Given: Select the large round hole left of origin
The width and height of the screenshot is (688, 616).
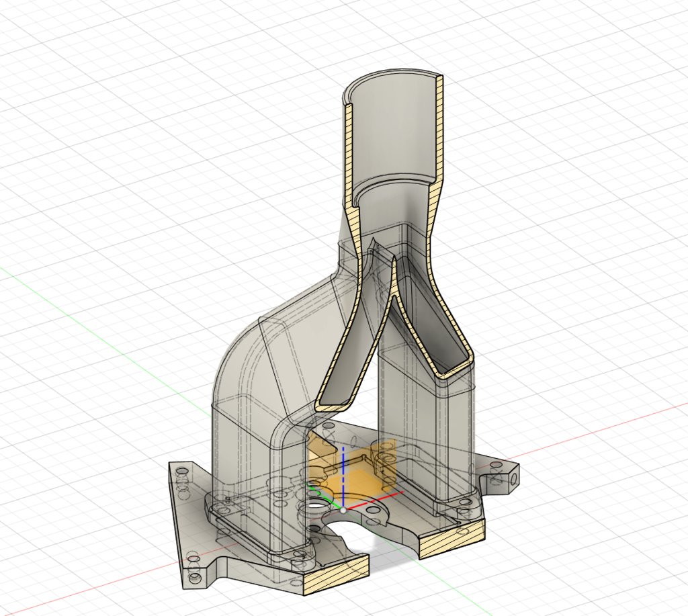Looking at the screenshot, I should [315, 508].
